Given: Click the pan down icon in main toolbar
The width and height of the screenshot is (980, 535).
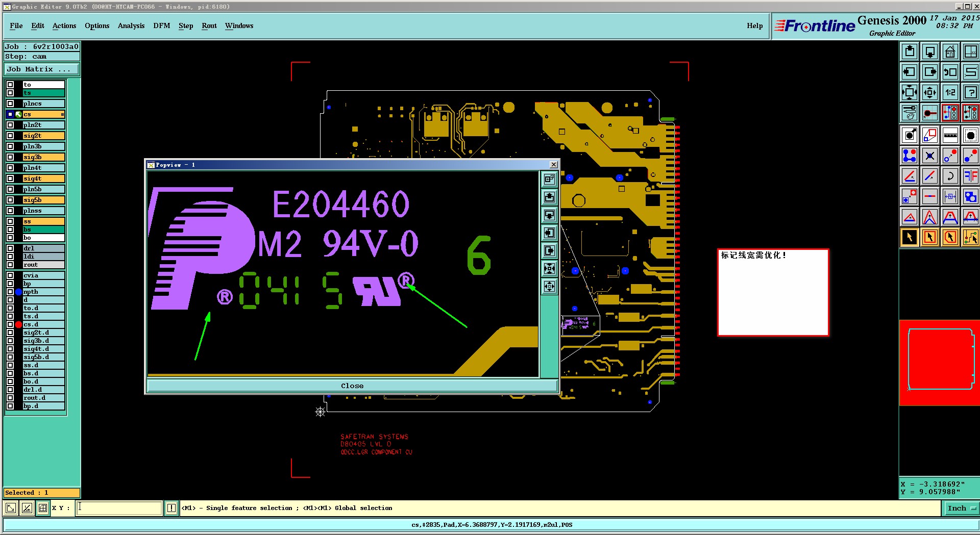Looking at the screenshot, I should (x=930, y=52).
